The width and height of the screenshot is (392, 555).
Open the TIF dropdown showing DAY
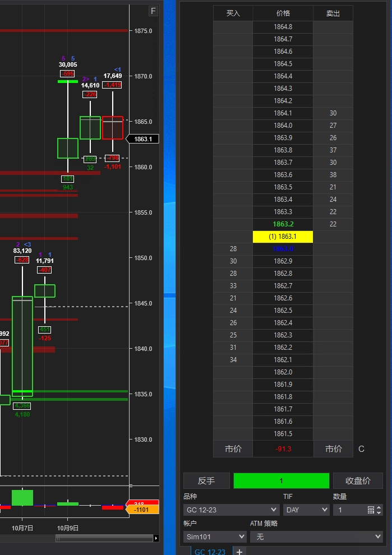coord(306,510)
